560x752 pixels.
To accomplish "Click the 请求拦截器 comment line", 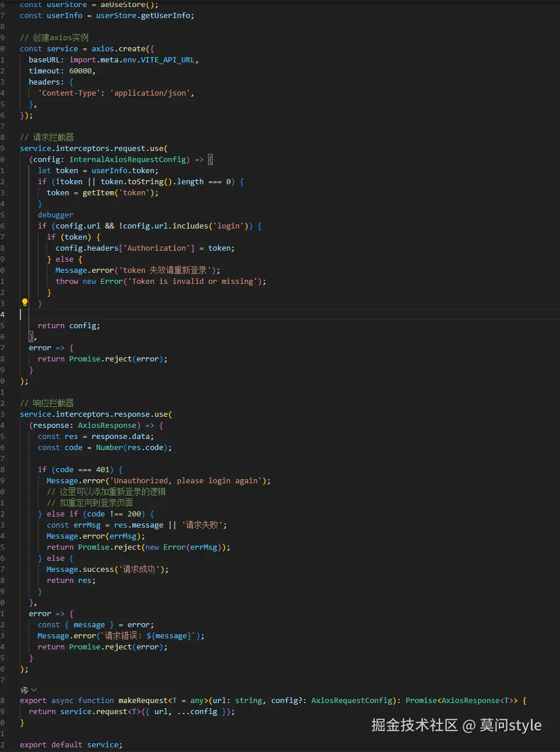I will (x=47, y=138).
